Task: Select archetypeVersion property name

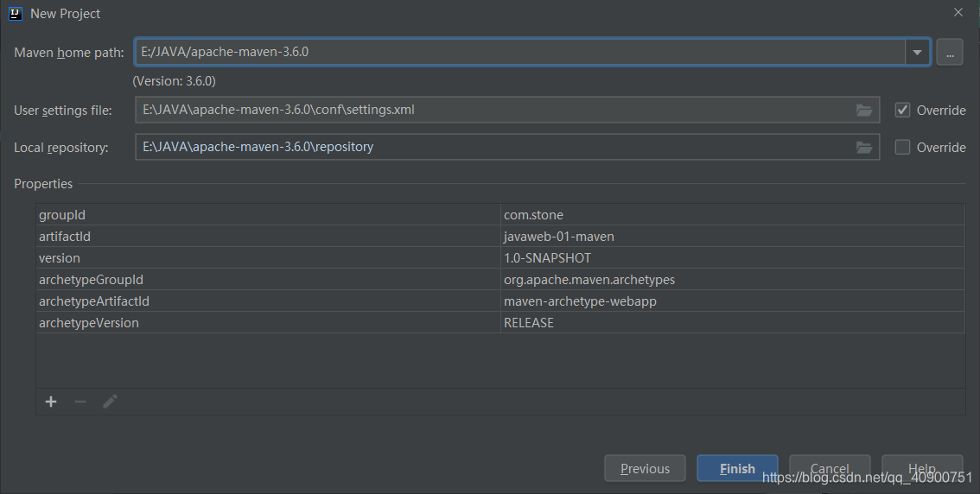Action: [x=89, y=323]
